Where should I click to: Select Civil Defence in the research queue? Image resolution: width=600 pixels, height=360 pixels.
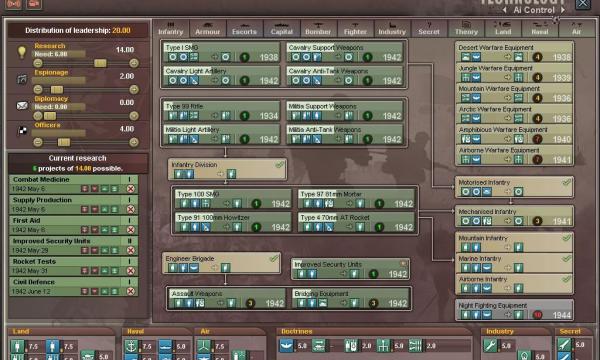click(73, 287)
